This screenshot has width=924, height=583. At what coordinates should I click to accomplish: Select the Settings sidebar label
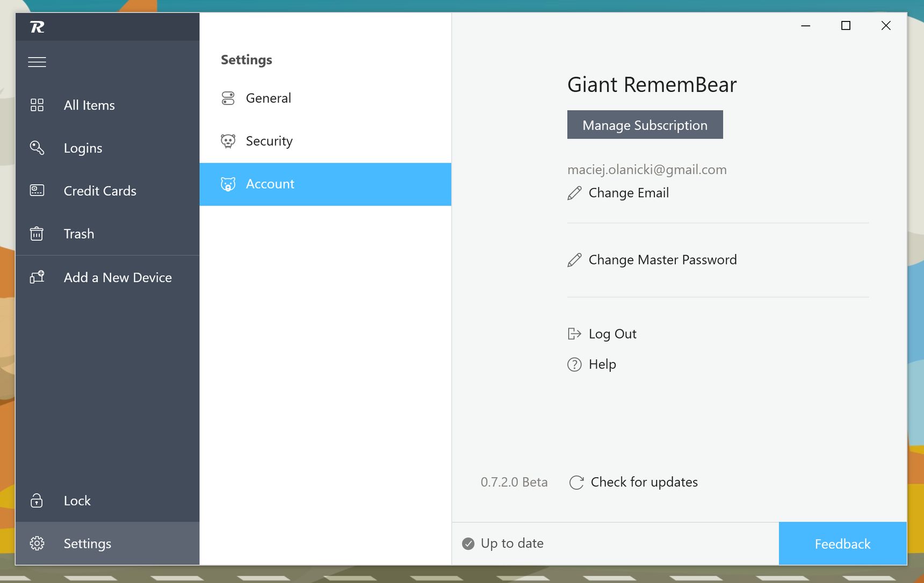pos(88,544)
